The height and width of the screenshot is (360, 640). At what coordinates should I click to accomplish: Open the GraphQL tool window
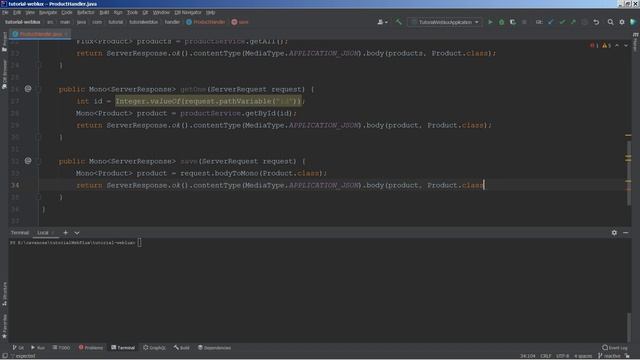154,348
